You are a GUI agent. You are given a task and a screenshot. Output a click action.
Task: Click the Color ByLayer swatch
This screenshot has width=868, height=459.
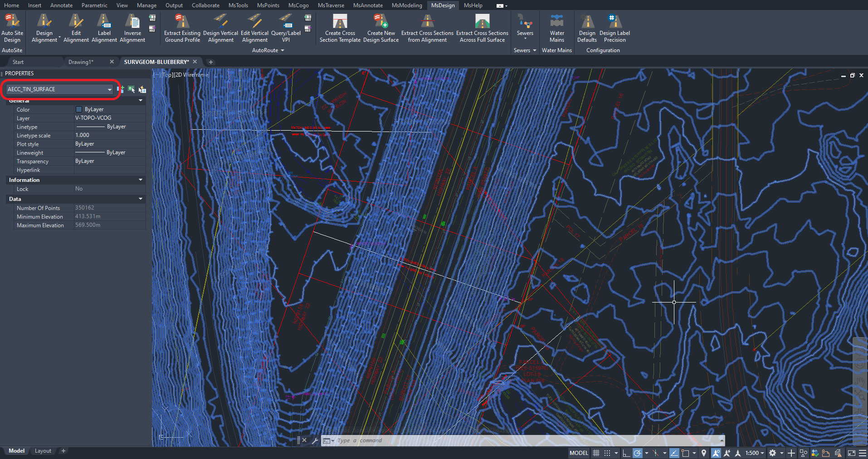(x=79, y=109)
